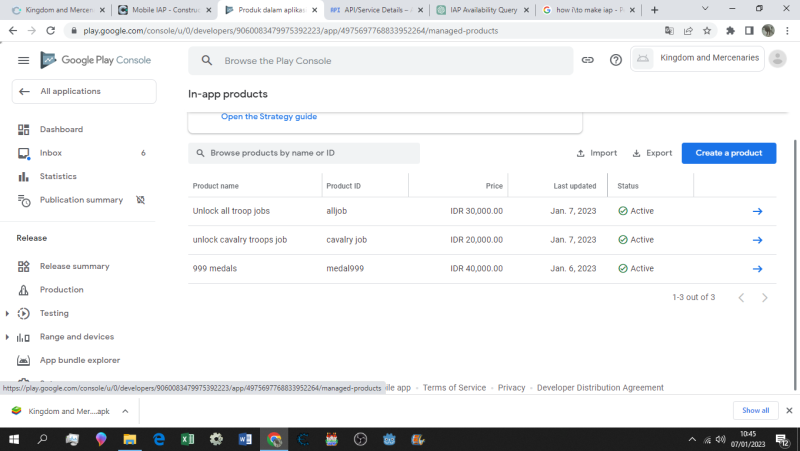Click the browser back arrow
800x451 pixels.
pyautogui.click(x=13, y=31)
